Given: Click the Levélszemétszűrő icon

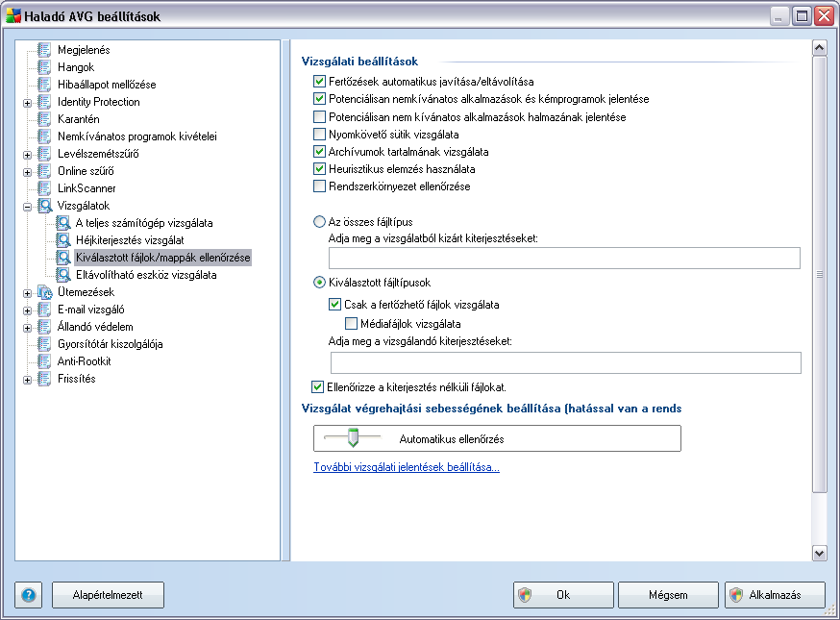Looking at the screenshot, I should tap(44, 154).
